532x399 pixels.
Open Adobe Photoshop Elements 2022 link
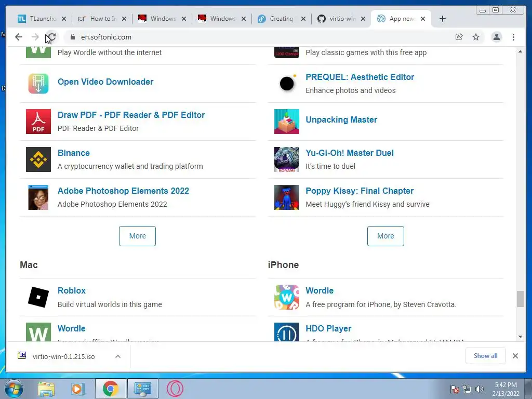[x=123, y=191]
